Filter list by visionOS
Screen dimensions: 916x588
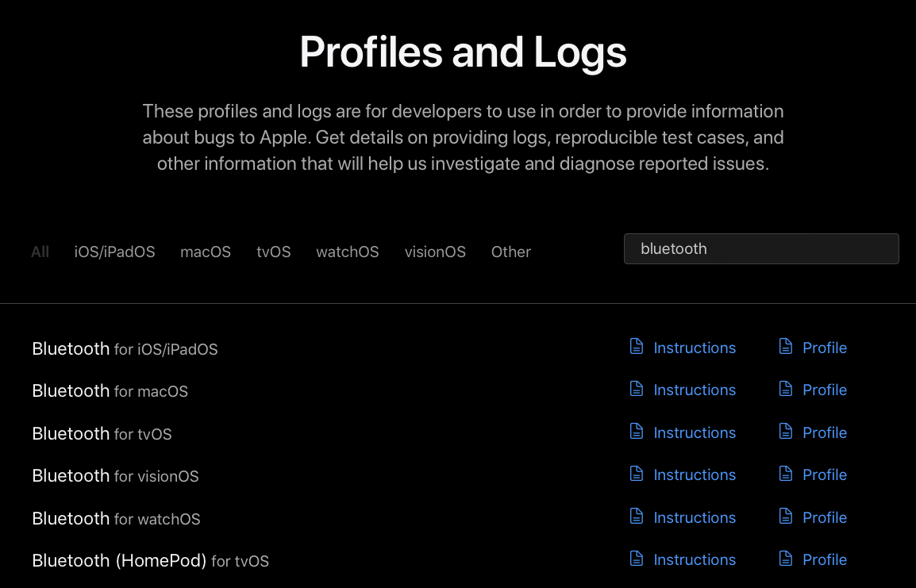[x=435, y=252]
